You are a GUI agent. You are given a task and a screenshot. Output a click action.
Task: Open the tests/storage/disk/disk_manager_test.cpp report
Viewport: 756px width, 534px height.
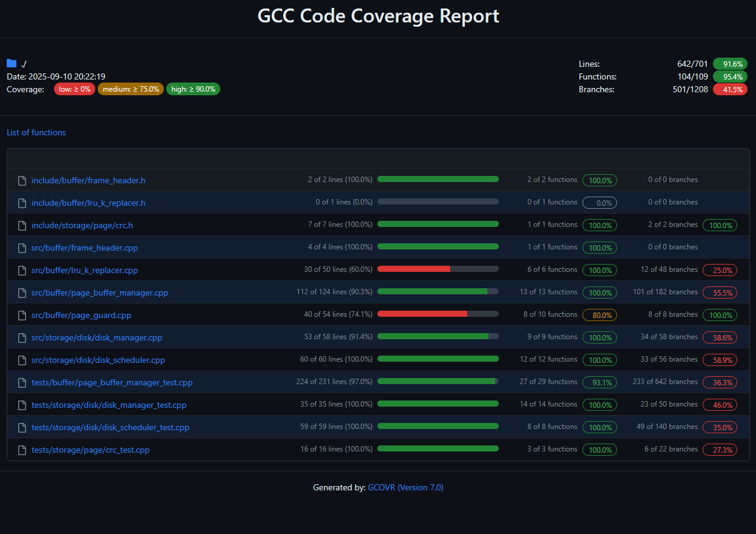[109, 405]
